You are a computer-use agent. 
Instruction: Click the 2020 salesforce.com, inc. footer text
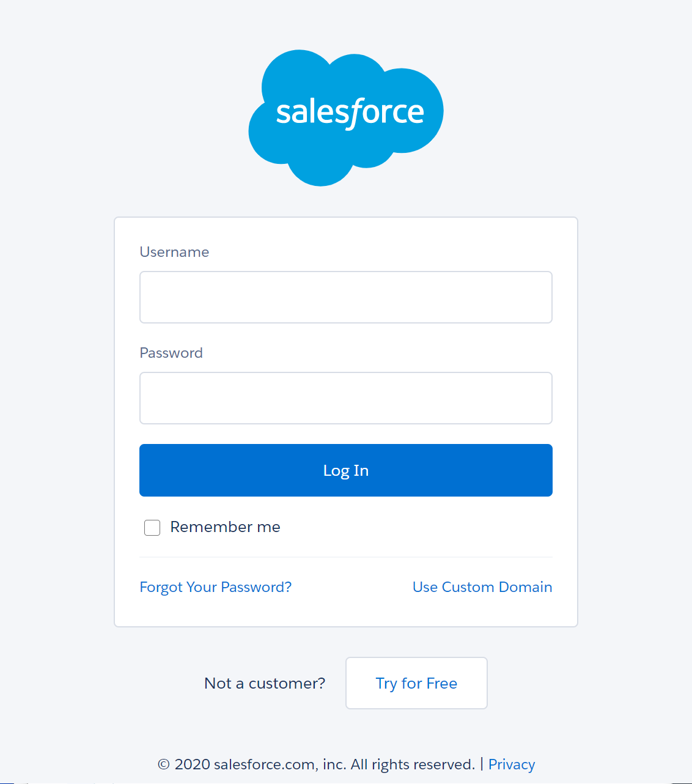(260, 764)
